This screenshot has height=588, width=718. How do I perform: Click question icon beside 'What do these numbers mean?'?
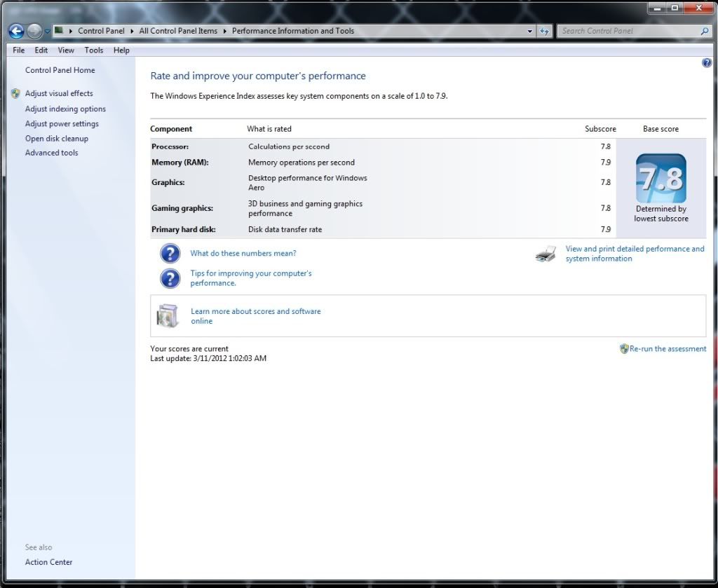point(170,254)
